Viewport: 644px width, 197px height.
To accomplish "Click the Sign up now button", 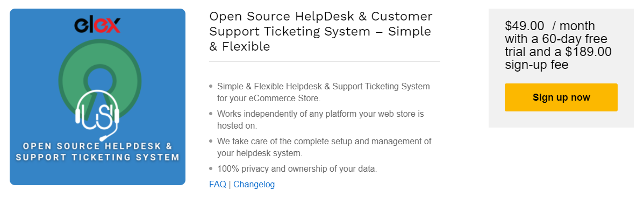I will (561, 97).
